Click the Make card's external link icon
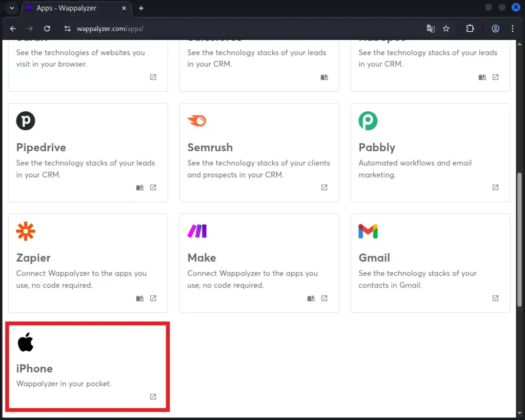 pyautogui.click(x=324, y=298)
